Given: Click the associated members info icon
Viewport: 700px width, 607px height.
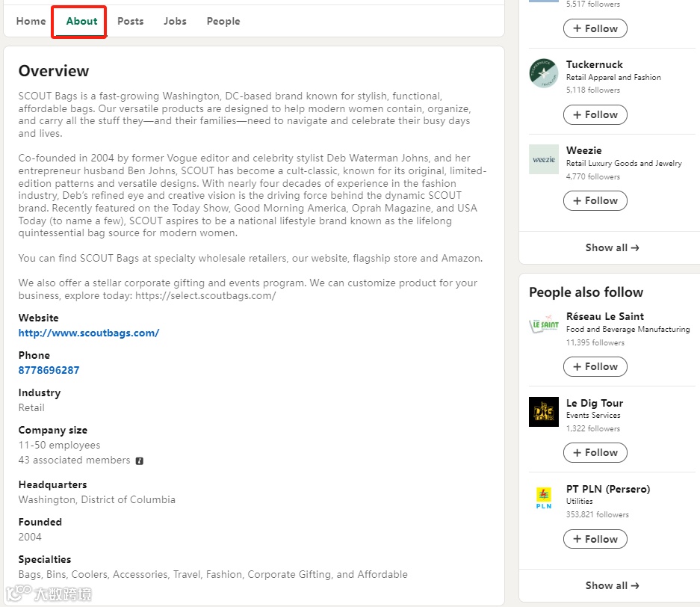Looking at the screenshot, I should [139, 461].
